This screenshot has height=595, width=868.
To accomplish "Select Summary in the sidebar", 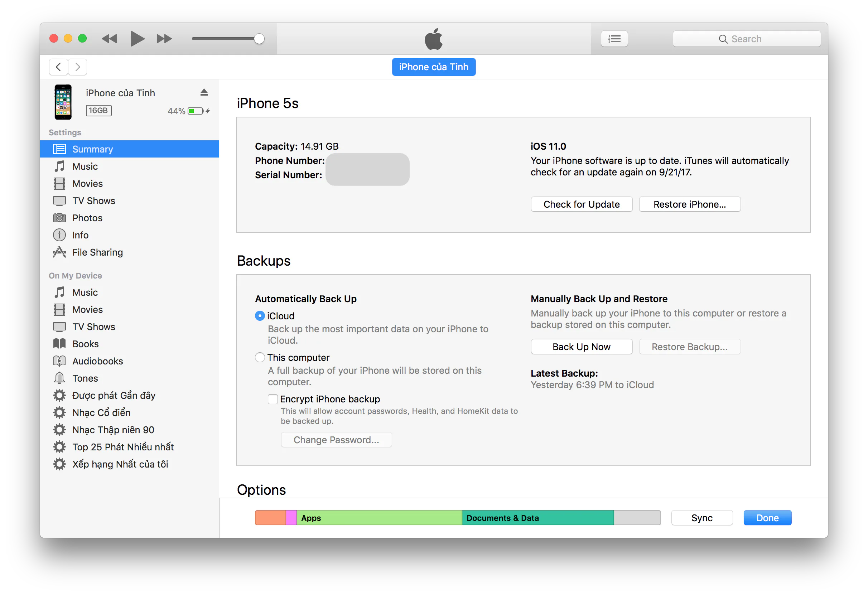I will [129, 149].
